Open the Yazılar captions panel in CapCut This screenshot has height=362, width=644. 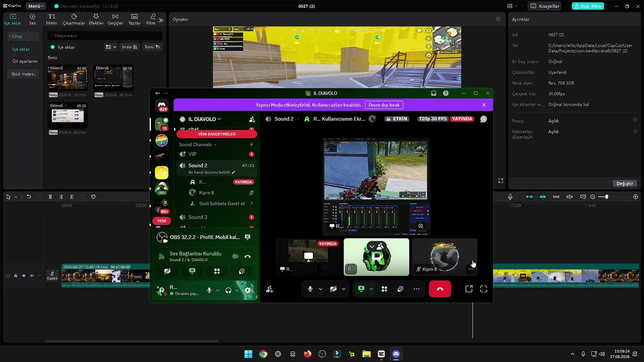click(x=134, y=20)
